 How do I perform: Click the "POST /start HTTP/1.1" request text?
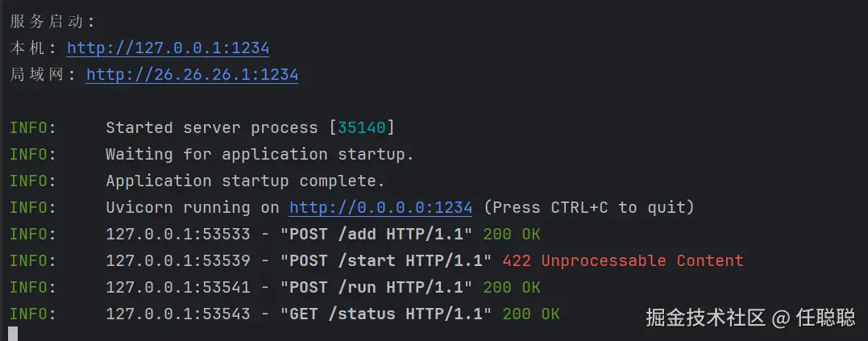click(x=384, y=260)
